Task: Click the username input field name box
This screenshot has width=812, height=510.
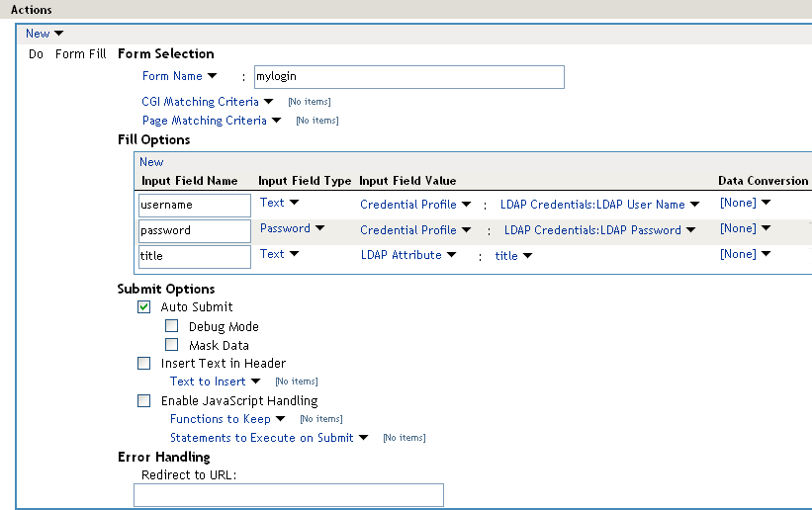Action: point(195,205)
